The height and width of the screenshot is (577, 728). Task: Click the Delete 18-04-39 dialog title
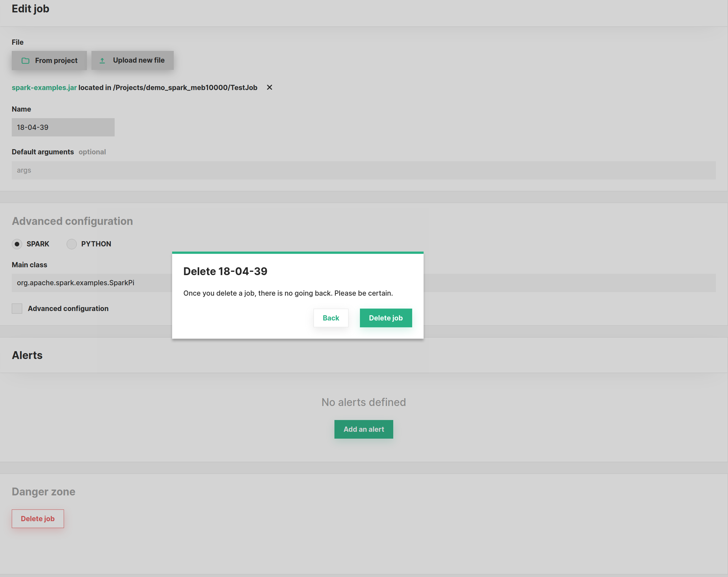(x=225, y=271)
